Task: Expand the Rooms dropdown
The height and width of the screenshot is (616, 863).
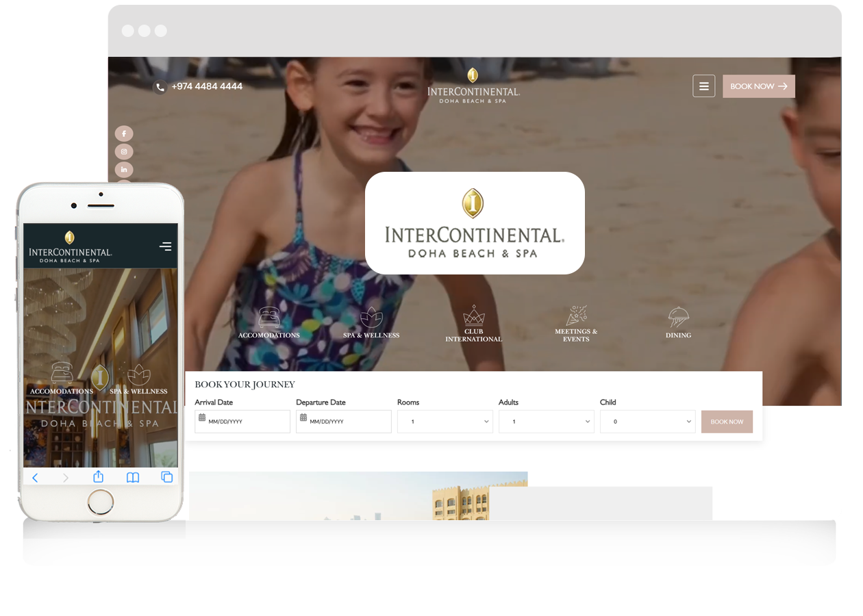Action: pyautogui.click(x=445, y=422)
